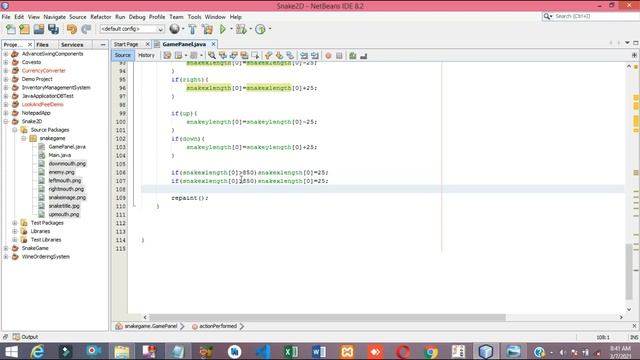
Task: Expand the Test Packages node
Action: 15,223
